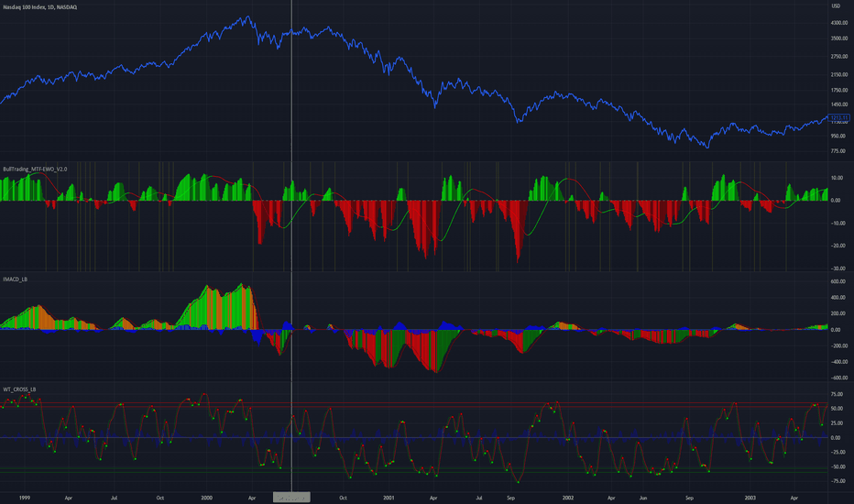The height and width of the screenshot is (504, 854).
Task: Click the 2003 label on time axis
Action: [x=750, y=498]
